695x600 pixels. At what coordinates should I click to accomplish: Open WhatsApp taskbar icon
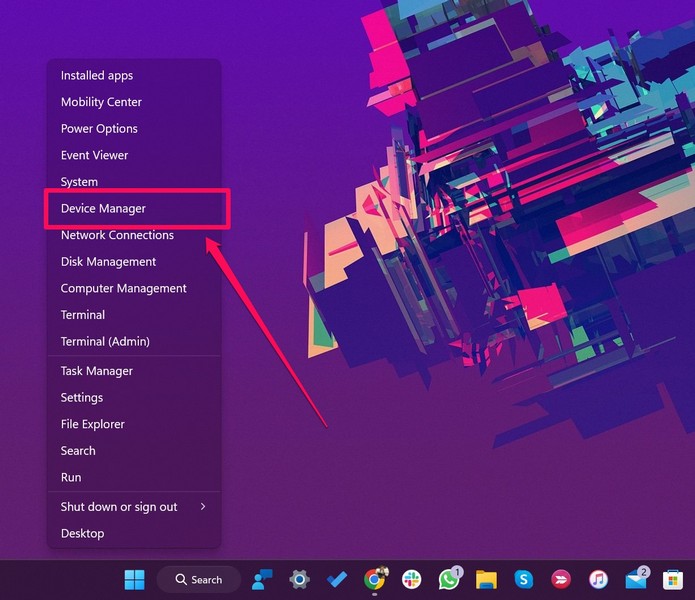click(x=449, y=579)
